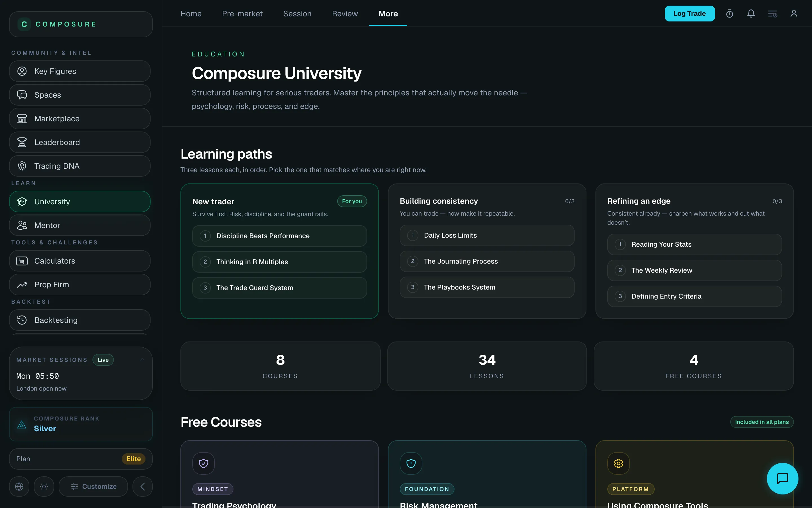Click the Log Trade button
The image size is (812, 508).
[690, 14]
